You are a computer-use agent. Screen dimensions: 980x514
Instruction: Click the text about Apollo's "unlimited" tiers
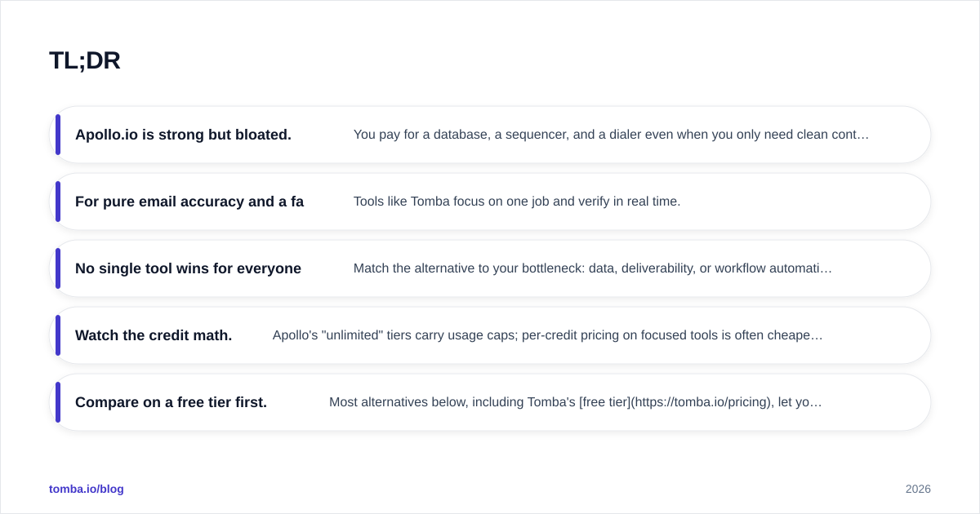547,335
